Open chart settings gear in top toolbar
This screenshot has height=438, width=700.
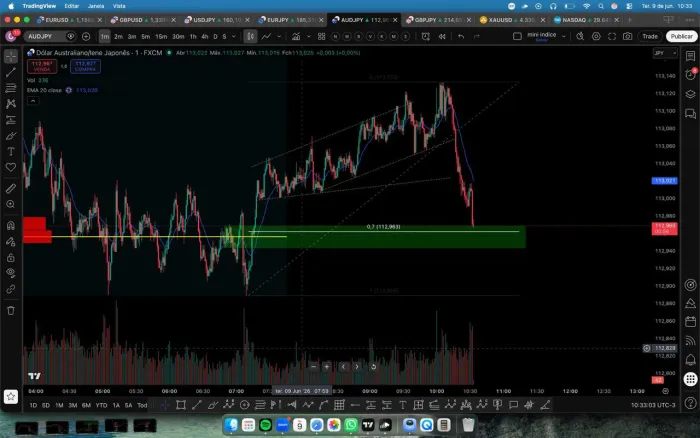(x=596, y=36)
